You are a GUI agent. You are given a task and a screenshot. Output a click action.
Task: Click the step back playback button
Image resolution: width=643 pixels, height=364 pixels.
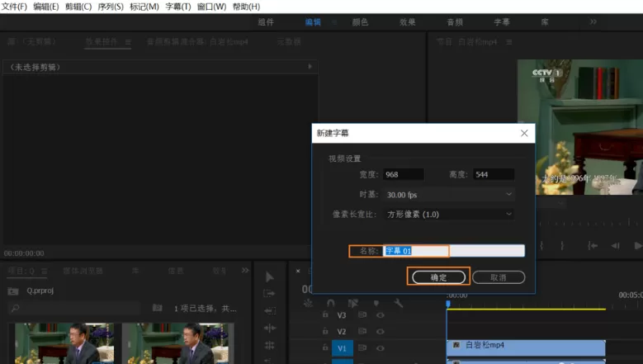click(x=615, y=245)
